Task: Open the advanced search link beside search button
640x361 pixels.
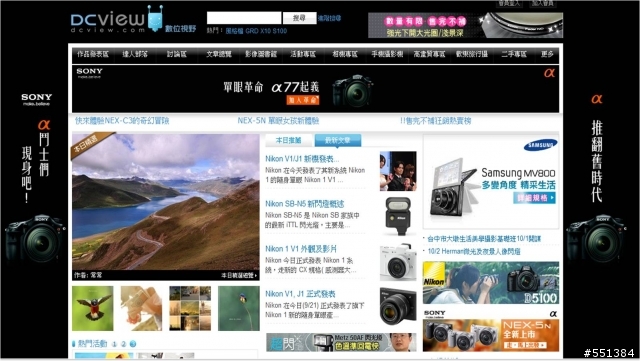Action: (x=329, y=18)
